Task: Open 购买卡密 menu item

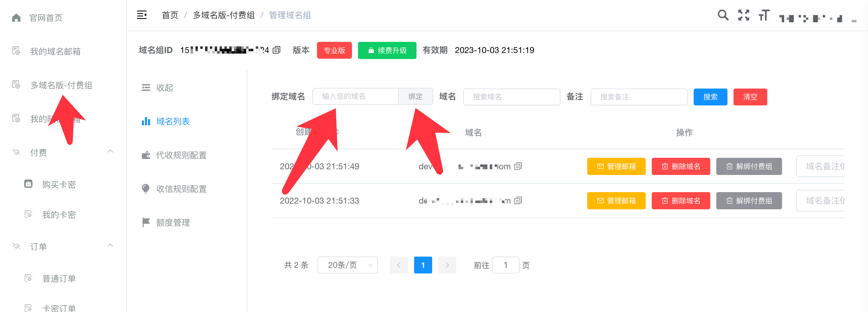Action: click(59, 184)
